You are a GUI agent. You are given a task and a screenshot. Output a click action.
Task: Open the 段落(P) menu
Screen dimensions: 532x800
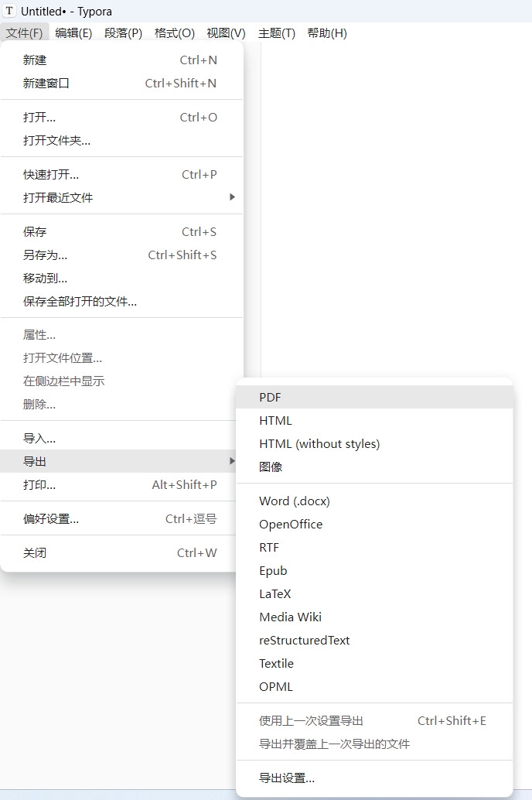point(123,33)
